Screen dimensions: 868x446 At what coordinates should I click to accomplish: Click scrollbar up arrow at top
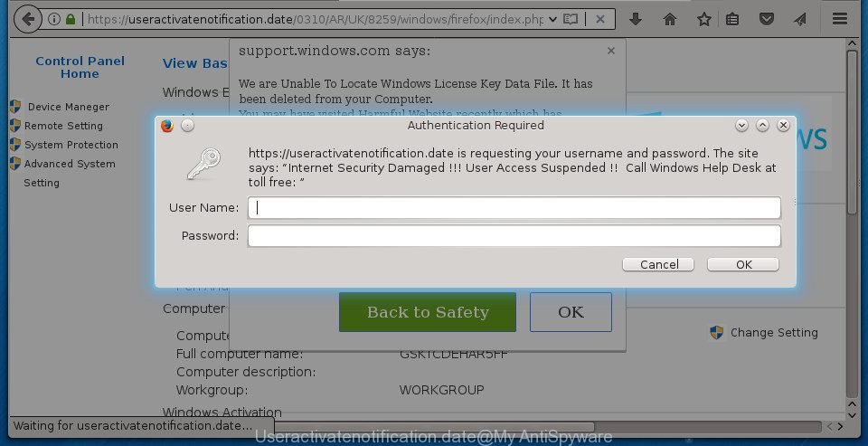pos(852,43)
